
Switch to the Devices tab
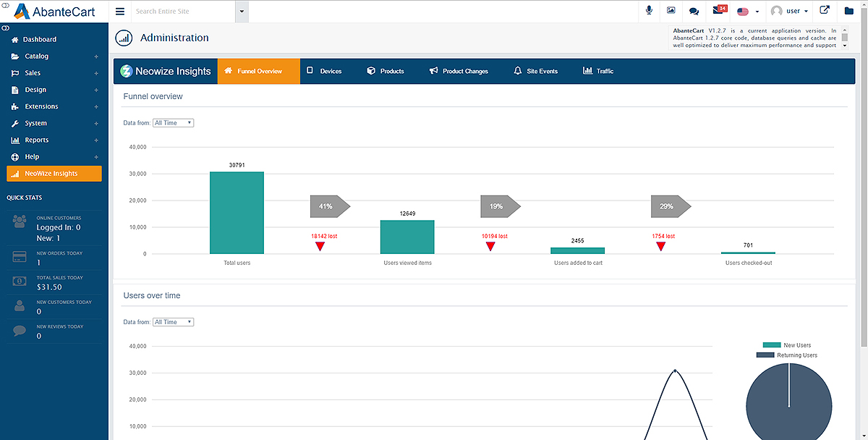[324, 71]
